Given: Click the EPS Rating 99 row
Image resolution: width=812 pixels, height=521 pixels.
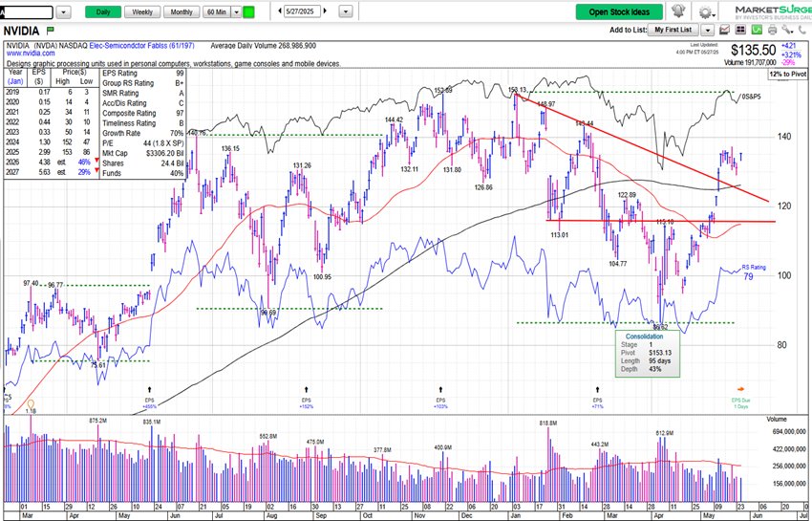Looking at the screenshot, I should pyautogui.click(x=143, y=73).
